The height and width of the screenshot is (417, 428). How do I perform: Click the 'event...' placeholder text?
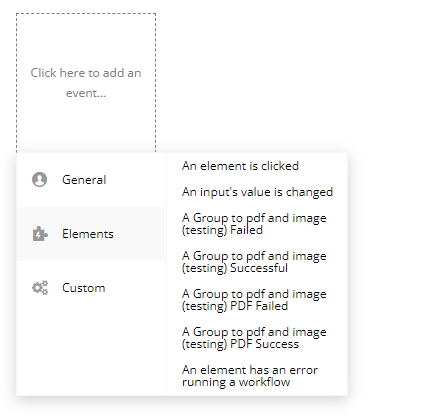(86, 93)
